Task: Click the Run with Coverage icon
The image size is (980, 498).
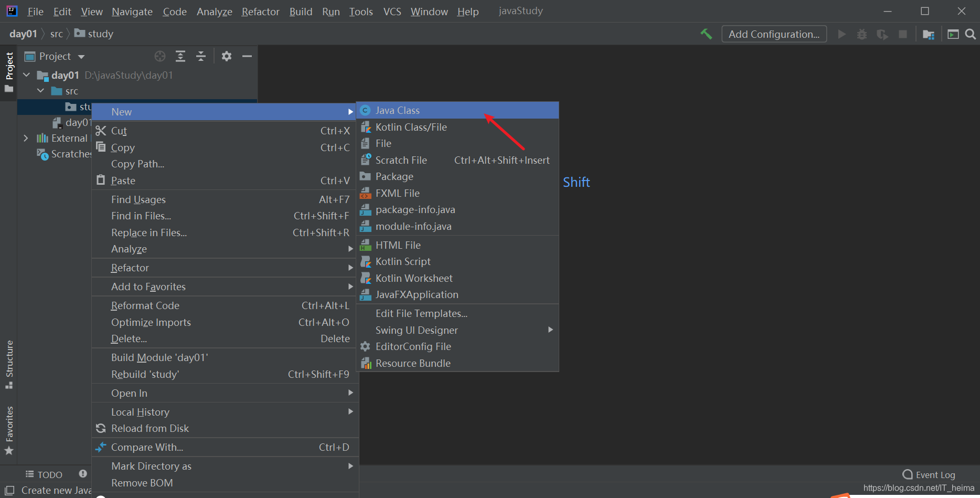Action: coord(882,34)
